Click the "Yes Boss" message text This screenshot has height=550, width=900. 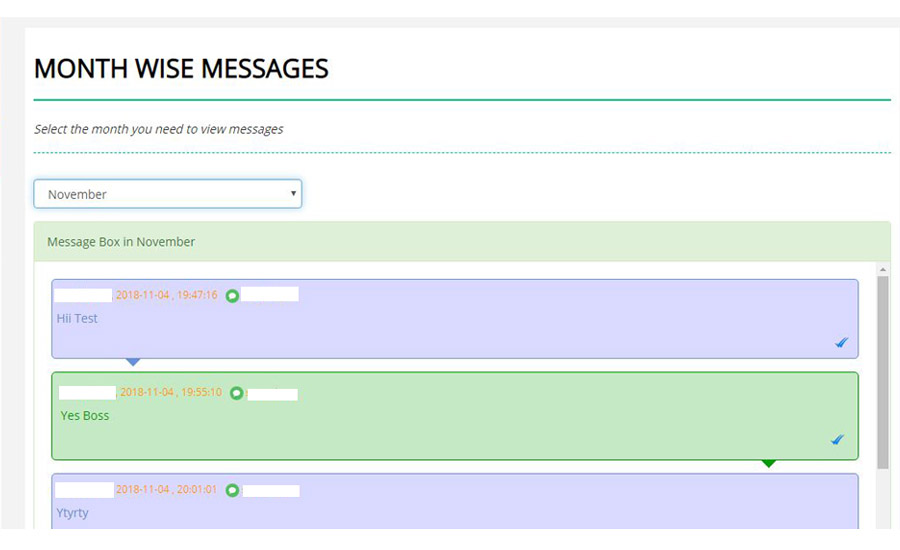[85, 416]
